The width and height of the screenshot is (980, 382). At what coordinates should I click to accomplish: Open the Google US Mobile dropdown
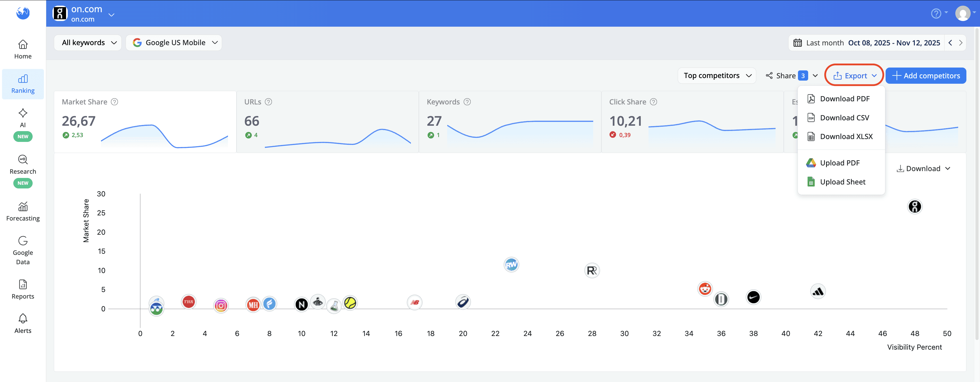(174, 43)
